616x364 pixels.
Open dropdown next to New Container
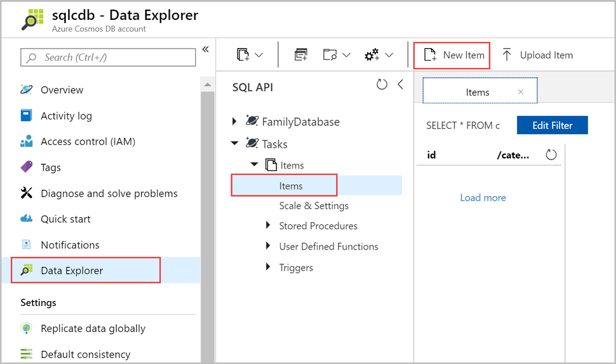[259, 55]
